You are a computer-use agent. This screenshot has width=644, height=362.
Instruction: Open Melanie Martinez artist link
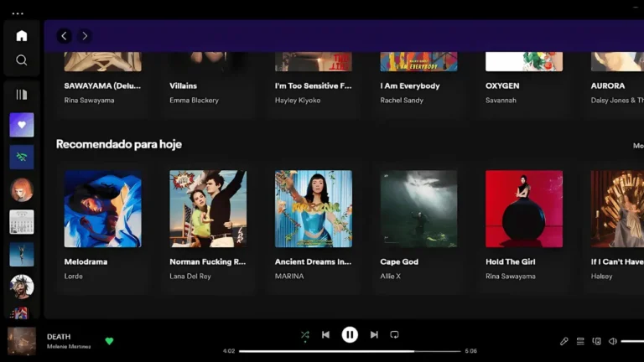pos(69,347)
